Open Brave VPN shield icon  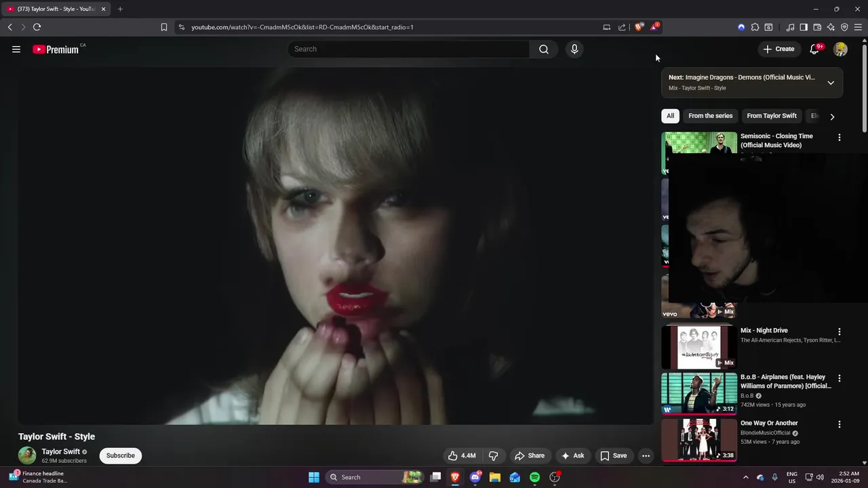844,27
